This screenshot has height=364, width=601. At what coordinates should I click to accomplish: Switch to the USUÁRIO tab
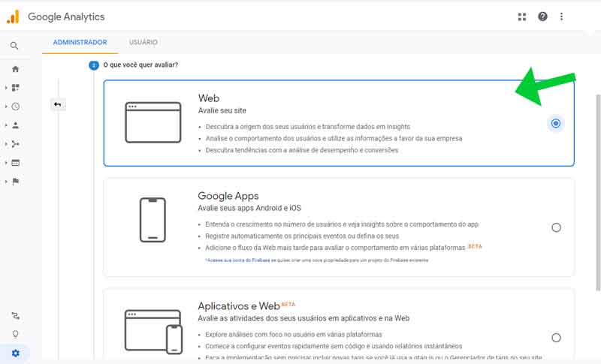click(x=143, y=42)
